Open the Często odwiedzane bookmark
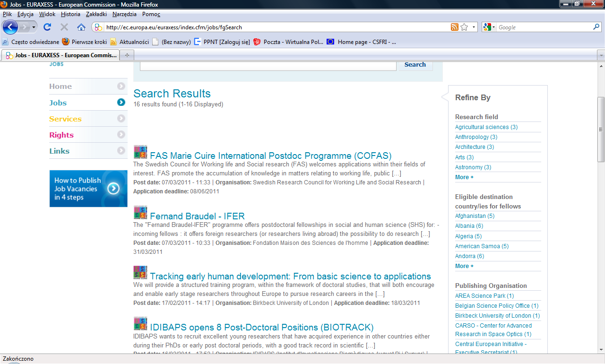 click(31, 42)
